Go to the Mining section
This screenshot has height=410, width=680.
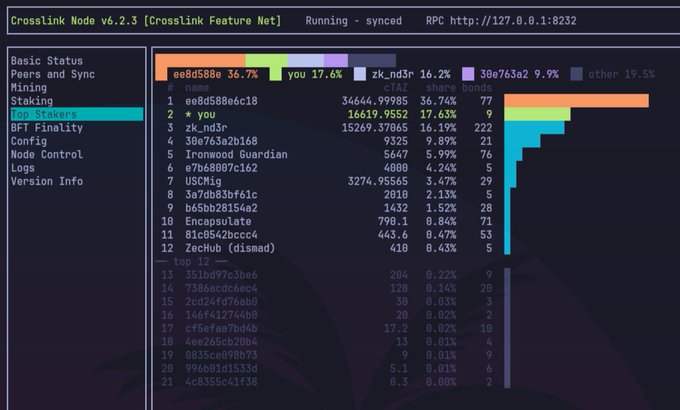29,88
